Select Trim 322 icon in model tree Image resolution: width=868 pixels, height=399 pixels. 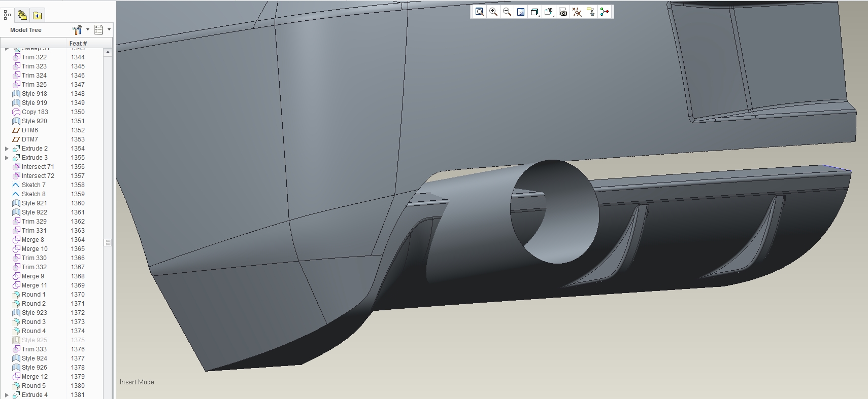tap(16, 57)
